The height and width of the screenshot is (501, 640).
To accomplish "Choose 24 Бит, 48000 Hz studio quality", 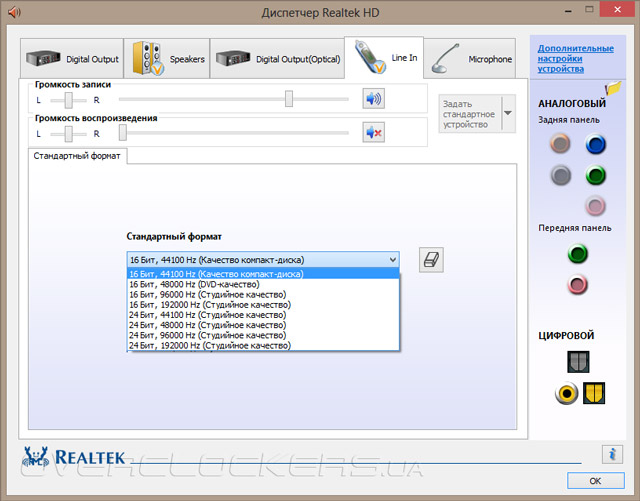I will [x=263, y=325].
